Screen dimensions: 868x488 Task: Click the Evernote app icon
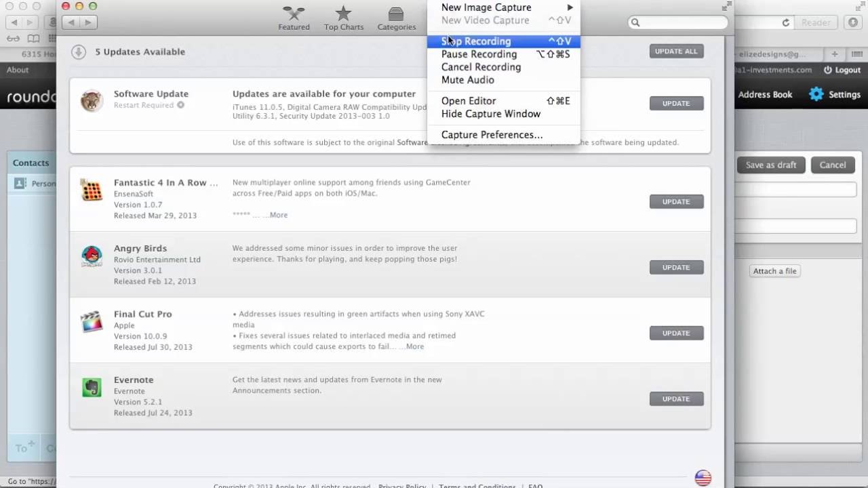[92, 387]
